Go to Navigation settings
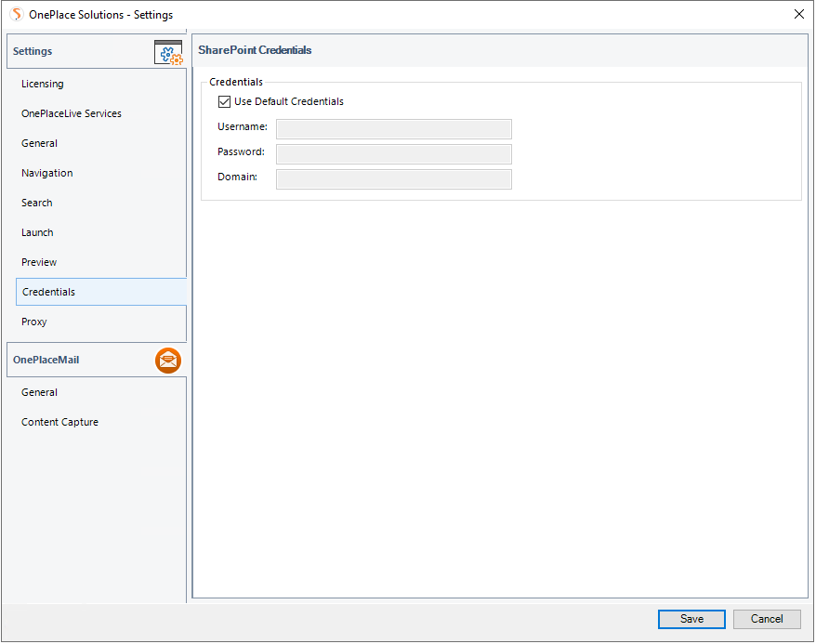Screen dimensions: 816x644 47,173
